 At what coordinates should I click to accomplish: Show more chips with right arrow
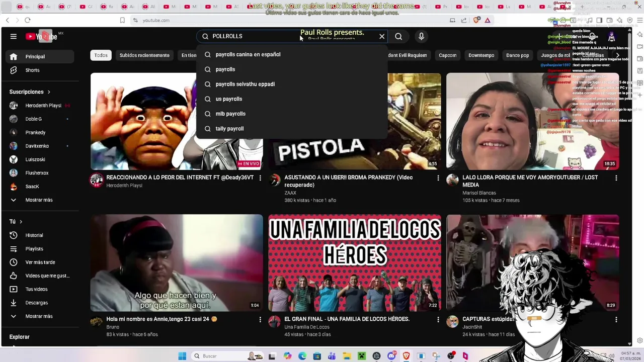pos(618,55)
